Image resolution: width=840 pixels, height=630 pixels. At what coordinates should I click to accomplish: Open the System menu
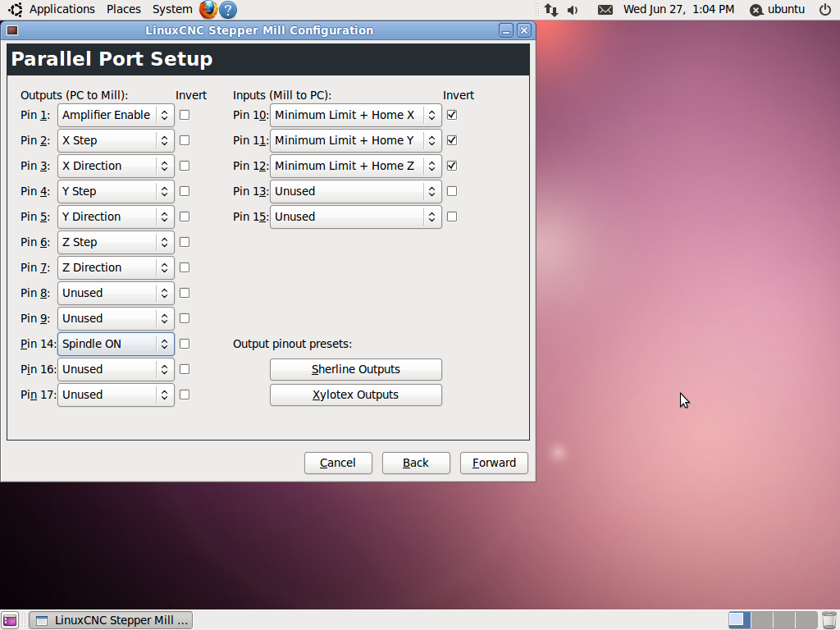pos(172,10)
